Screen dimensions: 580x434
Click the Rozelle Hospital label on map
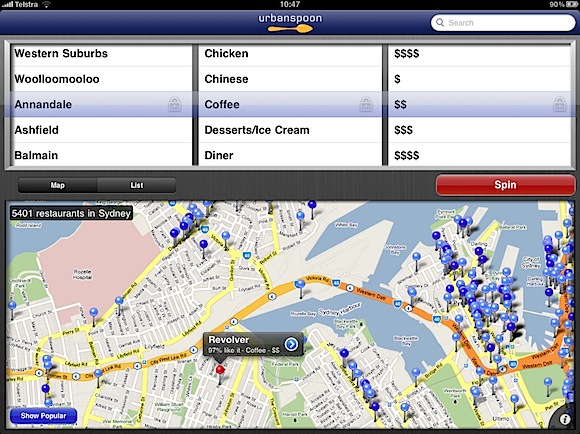tap(82, 275)
